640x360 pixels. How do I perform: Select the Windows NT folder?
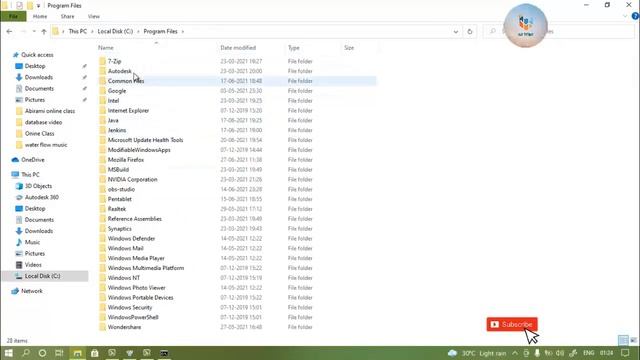click(124, 278)
